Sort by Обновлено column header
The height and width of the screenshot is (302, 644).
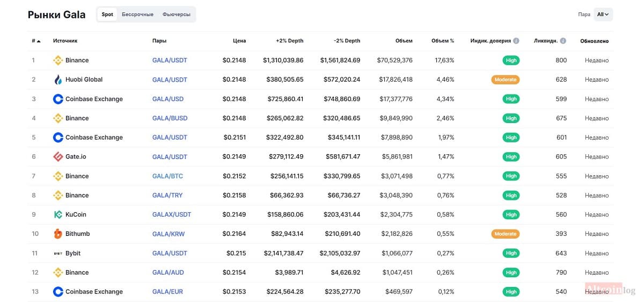coord(594,41)
